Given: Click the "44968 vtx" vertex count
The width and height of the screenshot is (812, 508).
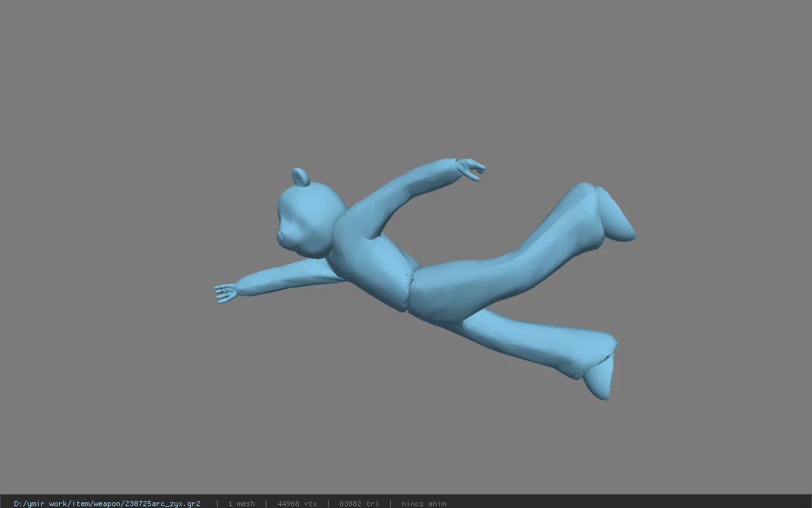Looking at the screenshot, I should click(297, 504).
